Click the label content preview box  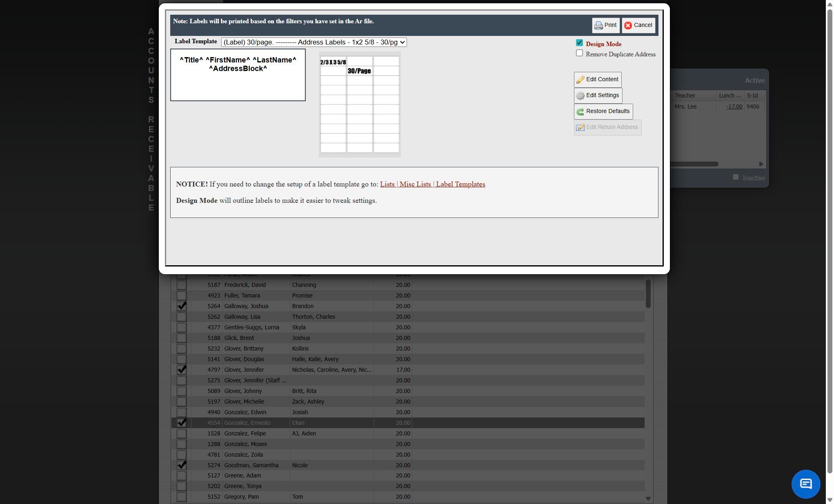point(238,75)
